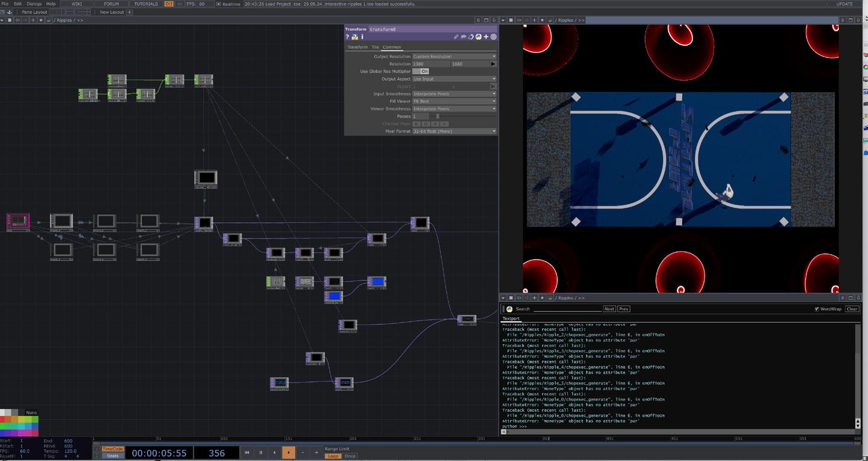The height and width of the screenshot is (461, 868).
Task: Open the Output Resolution dropdown
Action: 454,56
